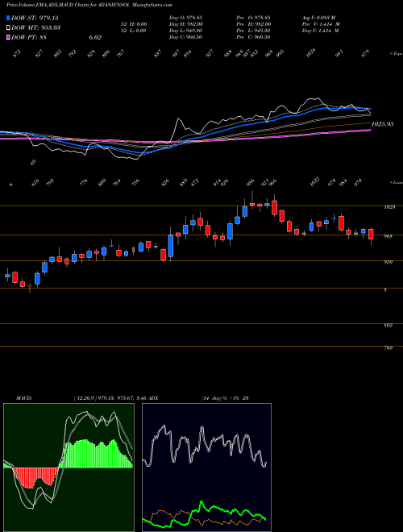Click the 'Pre L: 949.30' value
403x532 pixels.
[x=253, y=31]
